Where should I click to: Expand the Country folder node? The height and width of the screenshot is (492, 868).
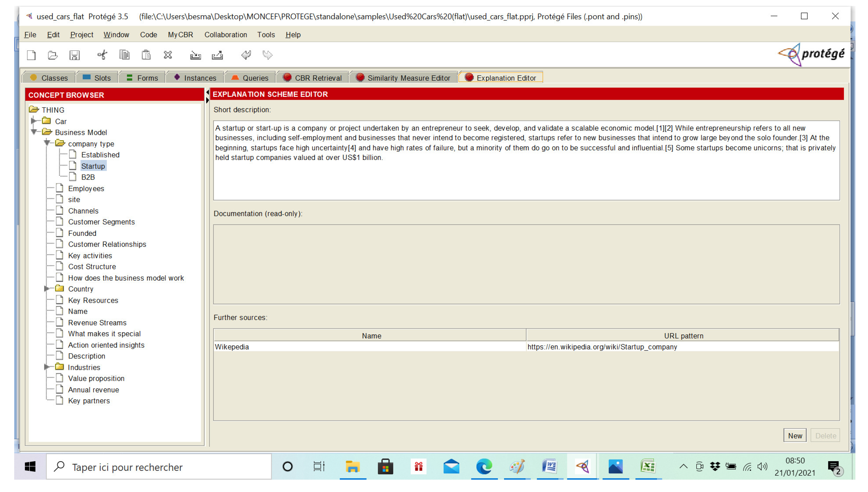pos(47,289)
